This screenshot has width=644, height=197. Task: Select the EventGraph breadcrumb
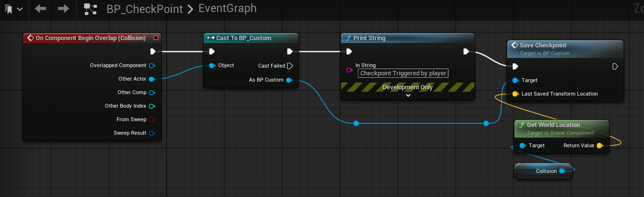tap(227, 9)
